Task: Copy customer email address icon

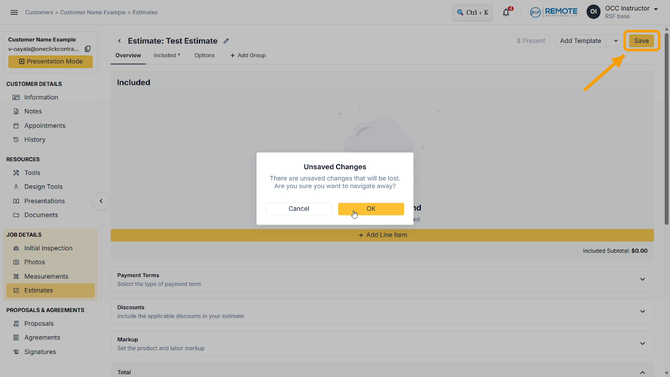Action: [88, 49]
